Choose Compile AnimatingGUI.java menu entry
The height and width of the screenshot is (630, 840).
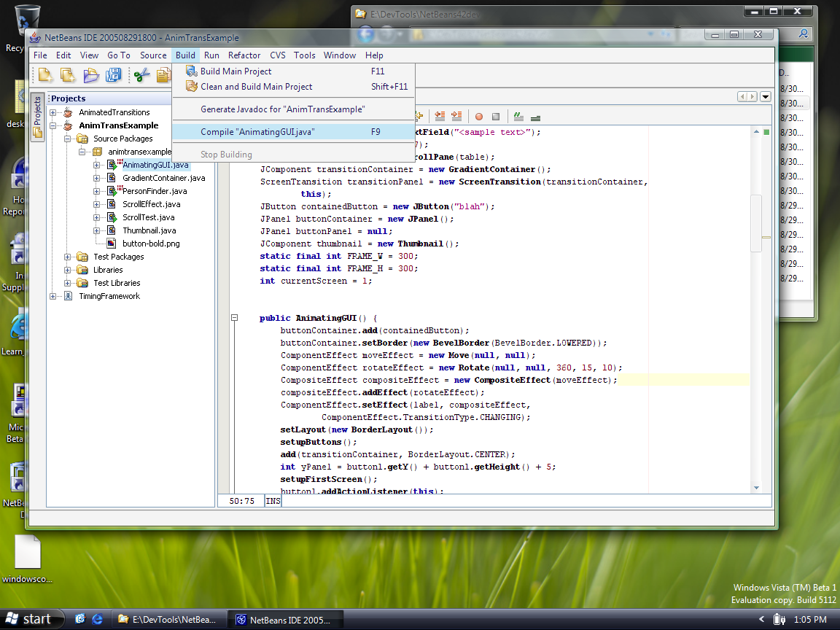coord(294,132)
